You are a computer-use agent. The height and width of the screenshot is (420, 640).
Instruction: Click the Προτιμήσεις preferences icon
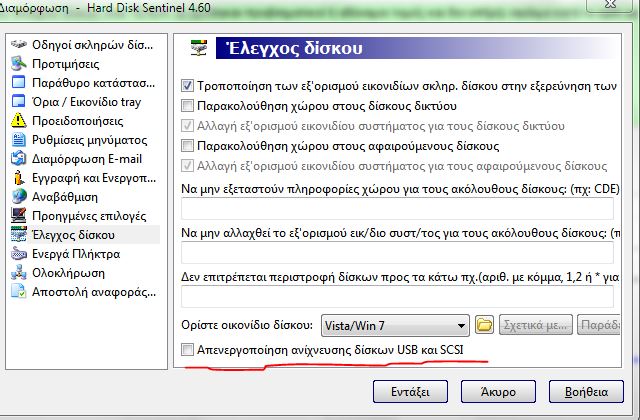19,64
